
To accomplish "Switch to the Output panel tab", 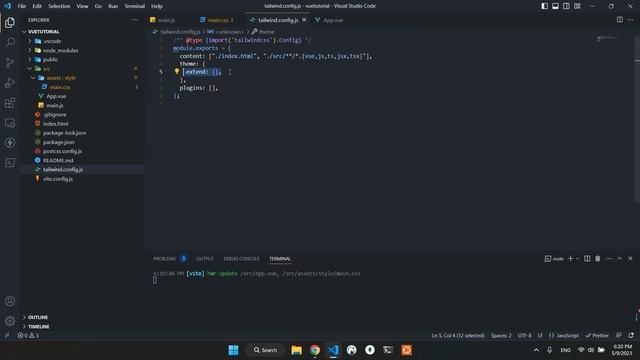I will click(205, 259).
